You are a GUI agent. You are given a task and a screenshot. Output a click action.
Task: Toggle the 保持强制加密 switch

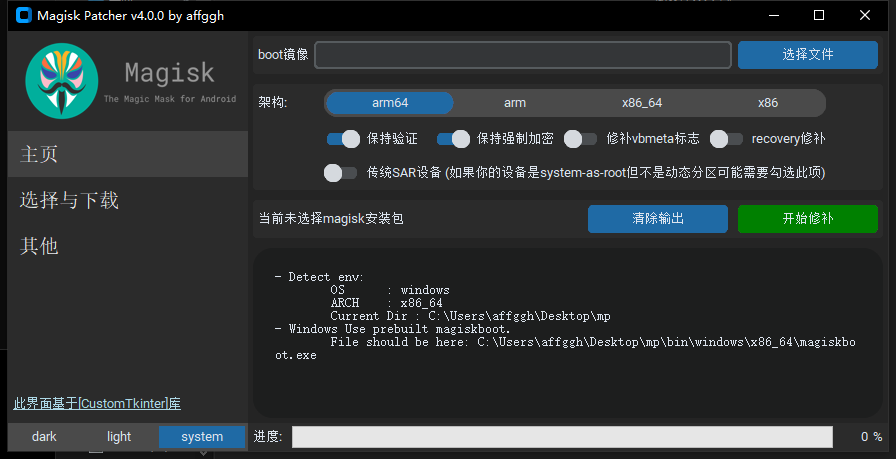pyautogui.click(x=453, y=139)
